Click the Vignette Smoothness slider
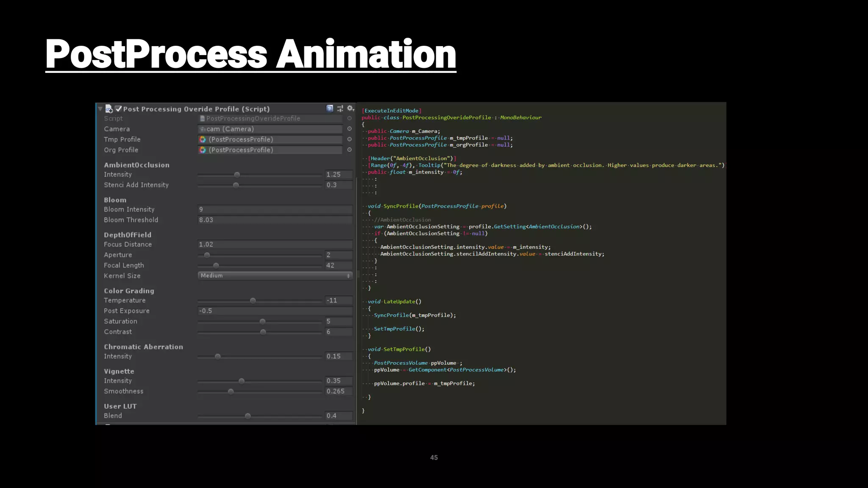Image resolution: width=868 pixels, height=488 pixels. tap(260, 391)
